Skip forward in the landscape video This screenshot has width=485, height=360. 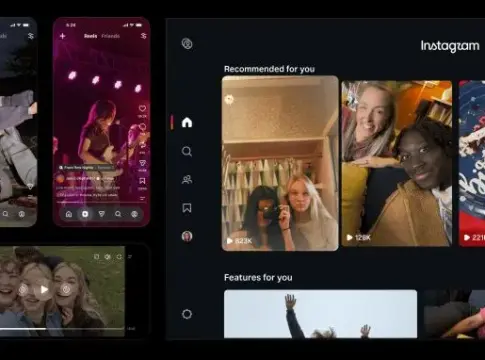pos(66,289)
